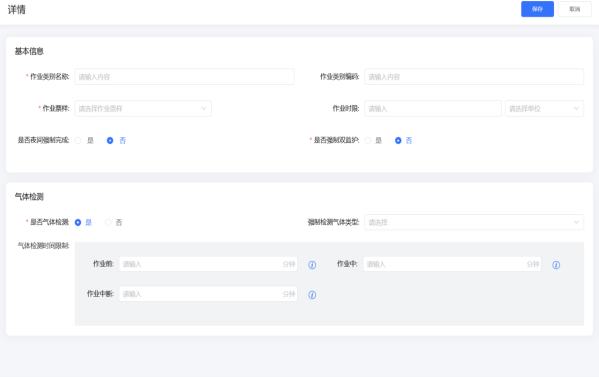Select 否 for 是否强制双监护
This screenshot has height=378, width=599.
pos(398,141)
